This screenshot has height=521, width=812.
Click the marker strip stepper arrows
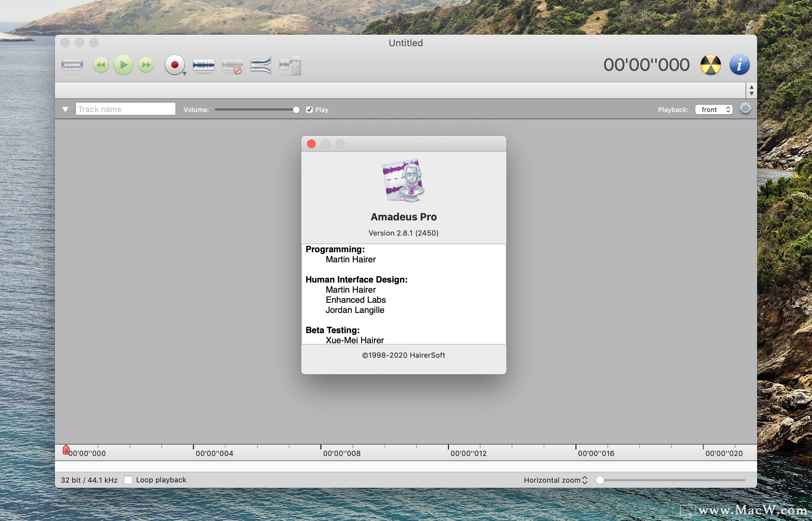pyautogui.click(x=751, y=90)
